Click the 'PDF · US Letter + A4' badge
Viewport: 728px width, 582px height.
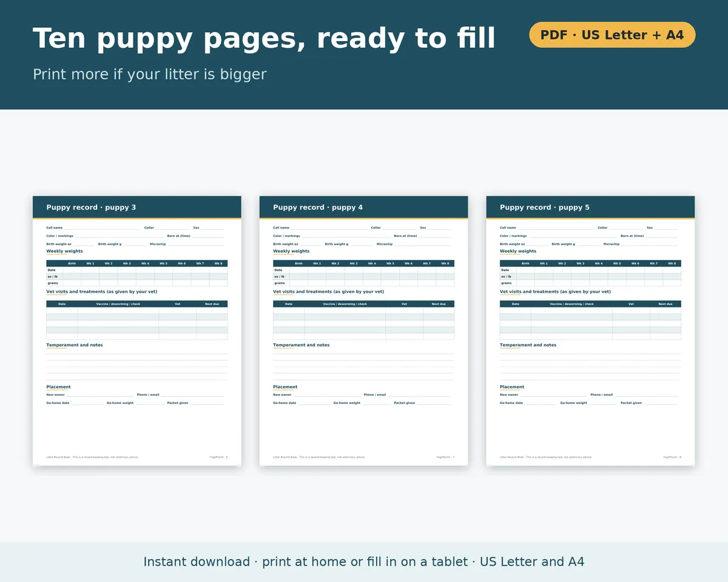pos(612,35)
